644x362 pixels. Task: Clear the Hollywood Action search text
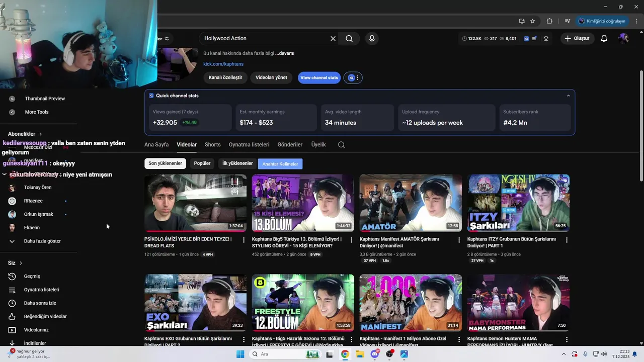[x=333, y=38]
